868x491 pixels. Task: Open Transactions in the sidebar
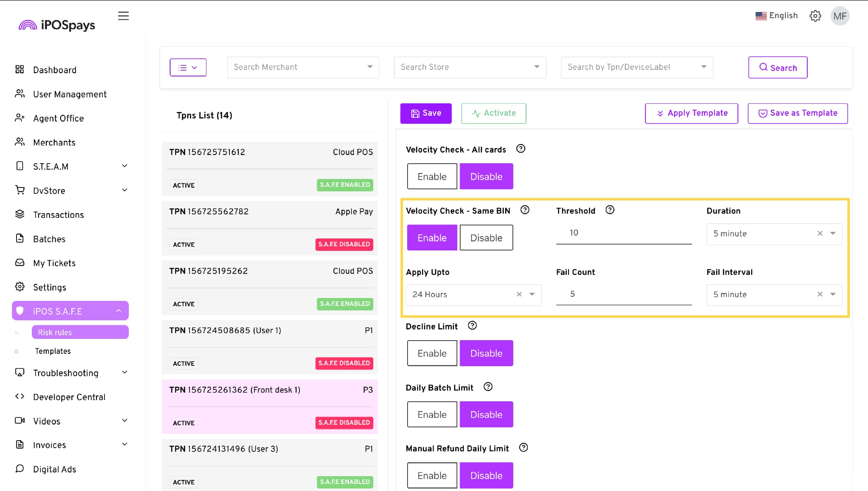tap(58, 215)
